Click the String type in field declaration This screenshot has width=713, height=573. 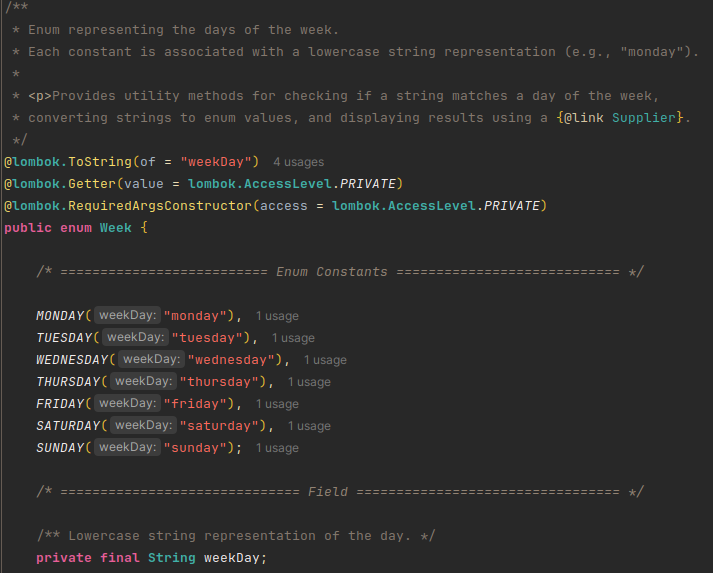point(171,558)
